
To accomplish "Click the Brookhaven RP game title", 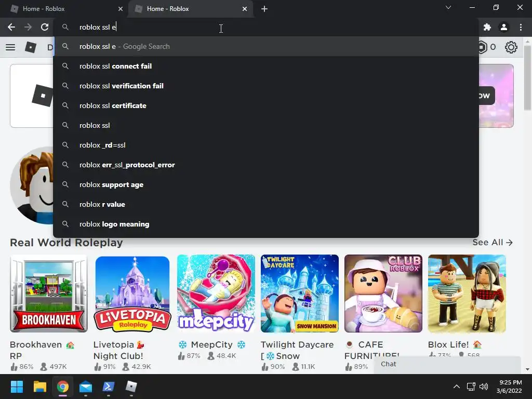I will 42,350.
